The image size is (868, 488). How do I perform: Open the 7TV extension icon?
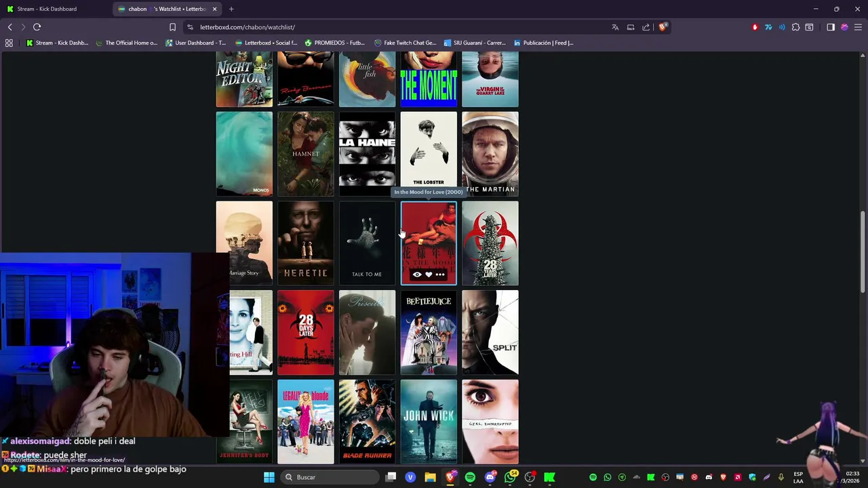[768, 27]
